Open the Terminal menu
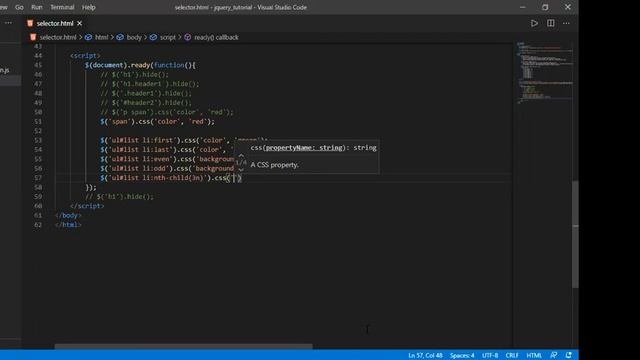The height and width of the screenshot is (360, 640). click(62, 7)
